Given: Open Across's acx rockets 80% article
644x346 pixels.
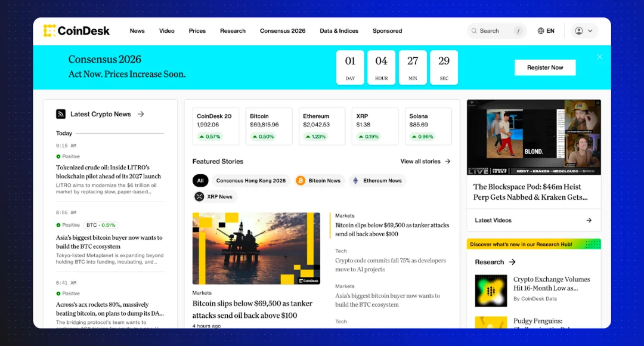Looking at the screenshot, I should click(x=110, y=309).
